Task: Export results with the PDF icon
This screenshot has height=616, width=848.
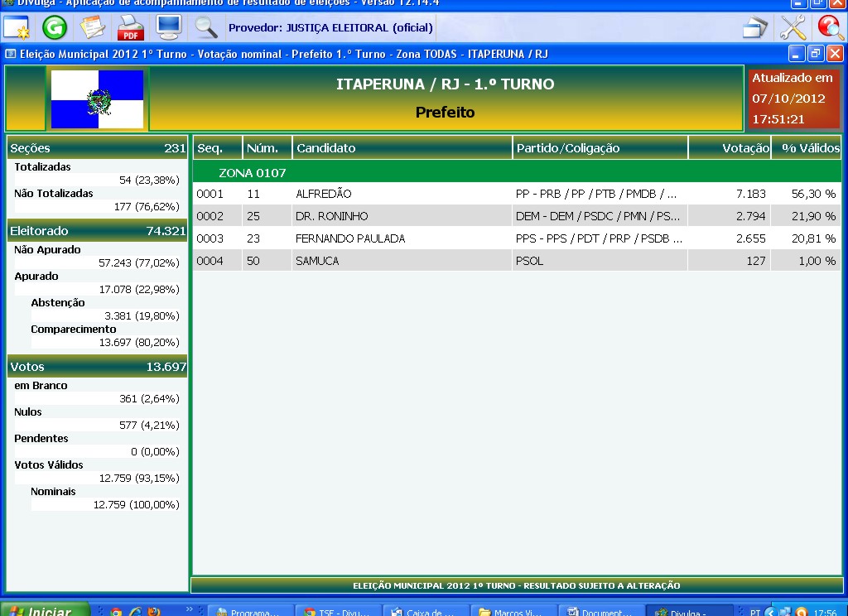Action: 130,27
